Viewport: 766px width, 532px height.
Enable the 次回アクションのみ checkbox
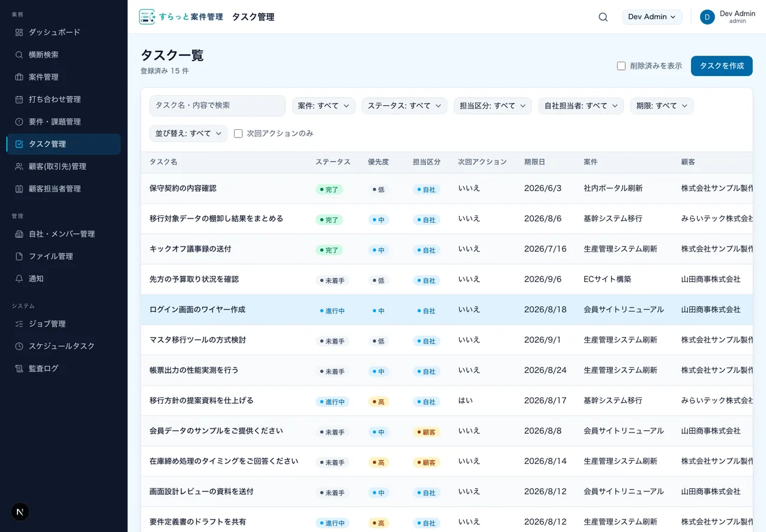click(x=238, y=133)
